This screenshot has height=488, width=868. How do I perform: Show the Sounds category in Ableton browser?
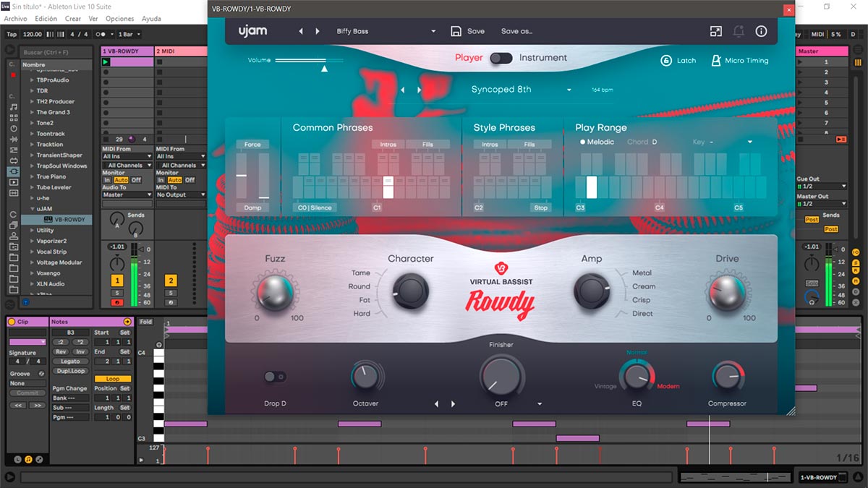(14, 107)
